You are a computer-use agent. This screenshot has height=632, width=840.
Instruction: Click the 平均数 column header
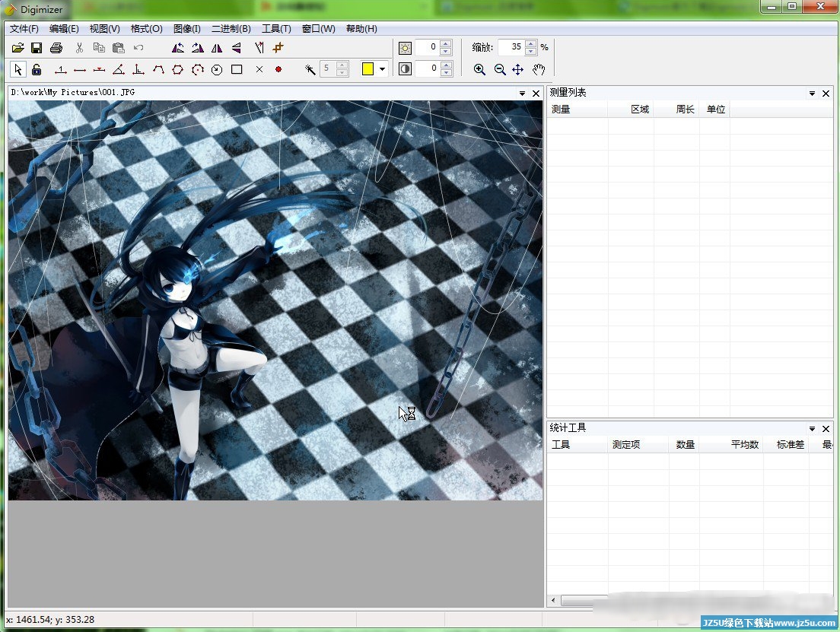[732, 445]
